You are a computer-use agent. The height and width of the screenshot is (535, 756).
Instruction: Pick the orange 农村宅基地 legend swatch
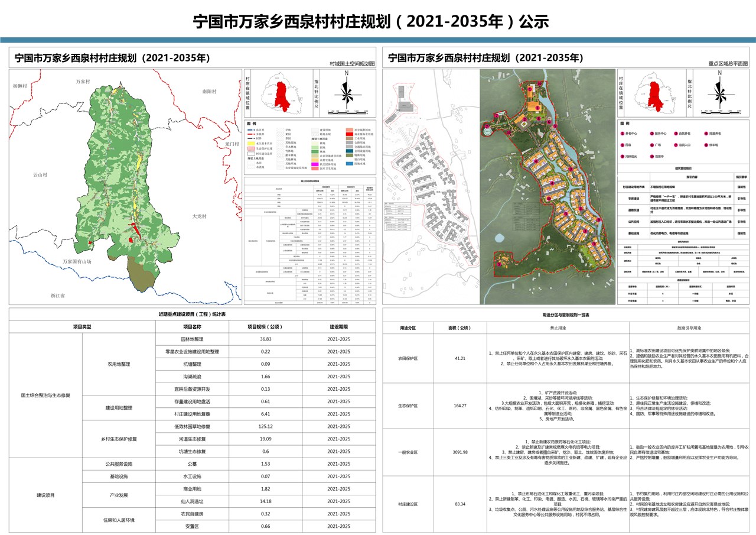pyautogui.click(x=315, y=160)
